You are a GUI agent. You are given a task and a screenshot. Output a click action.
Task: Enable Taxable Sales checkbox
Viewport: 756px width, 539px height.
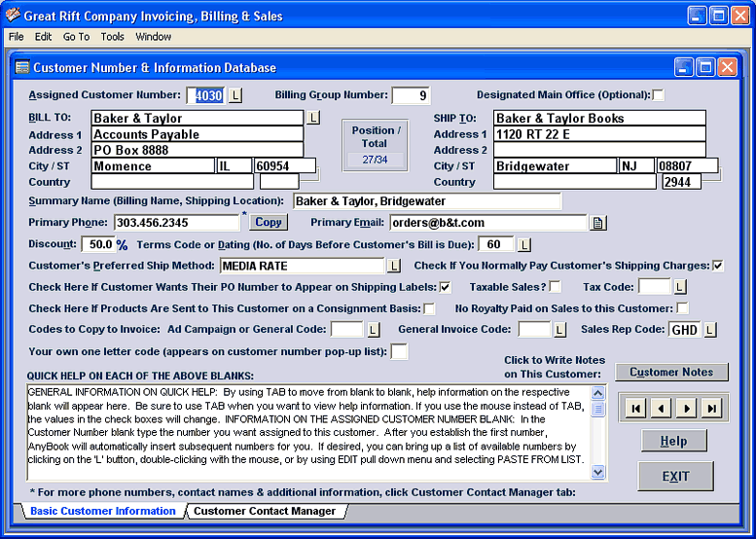(555, 287)
